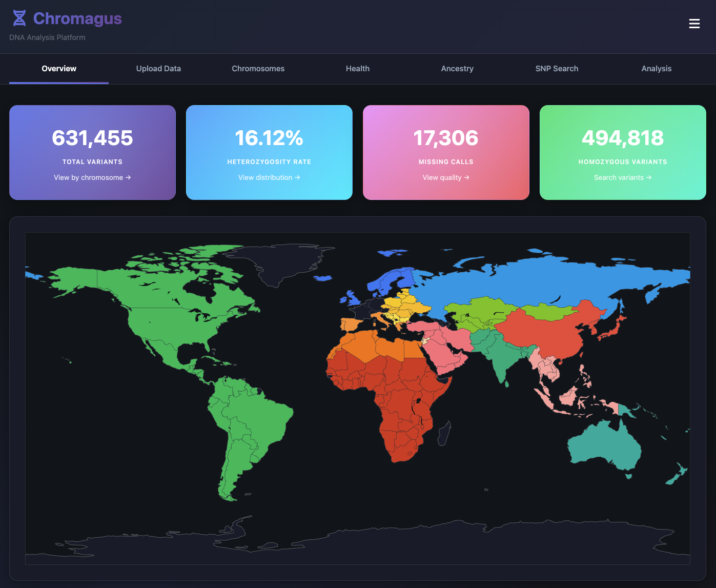716x588 pixels.
Task: Open the Ancestry tab
Action: 457,68
